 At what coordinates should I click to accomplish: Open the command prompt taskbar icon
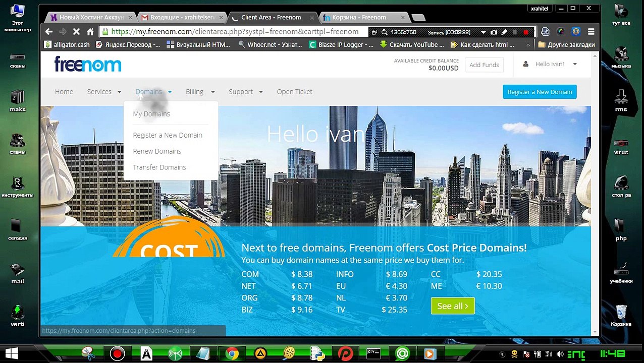coord(373,354)
